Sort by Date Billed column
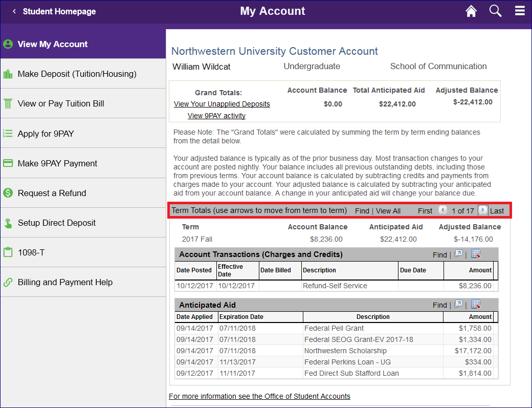532x408 pixels. [276, 270]
